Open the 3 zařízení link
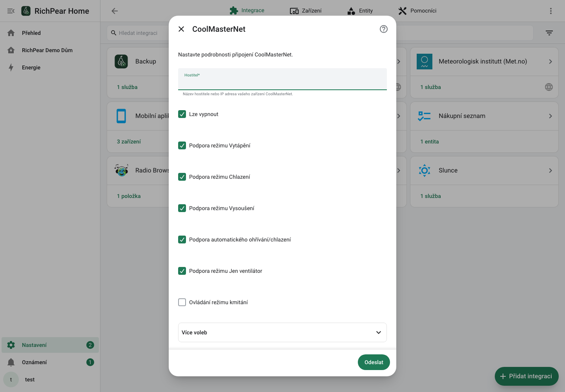This screenshot has width=565, height=392. click(x=129, y=142)
